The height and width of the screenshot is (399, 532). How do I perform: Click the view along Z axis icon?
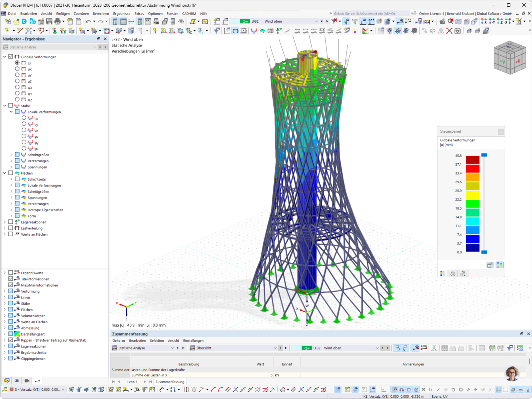[x=500, y=21]
